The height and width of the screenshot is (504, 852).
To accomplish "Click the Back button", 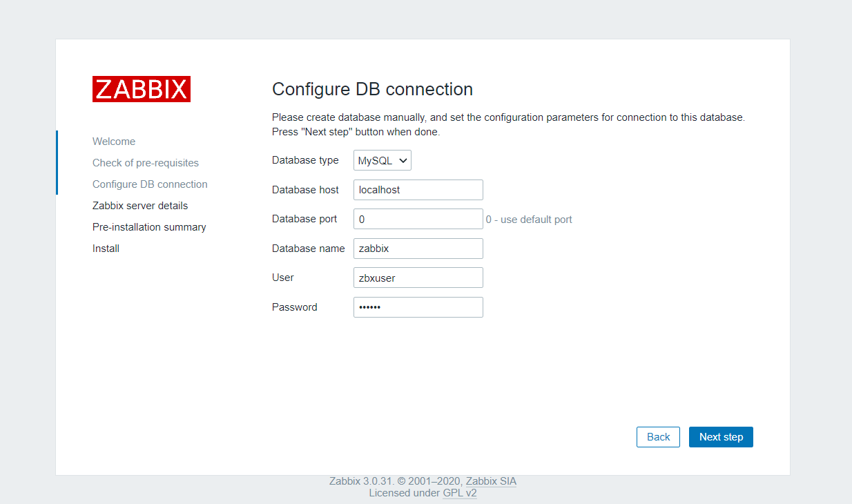I will [x=658, y=437].
